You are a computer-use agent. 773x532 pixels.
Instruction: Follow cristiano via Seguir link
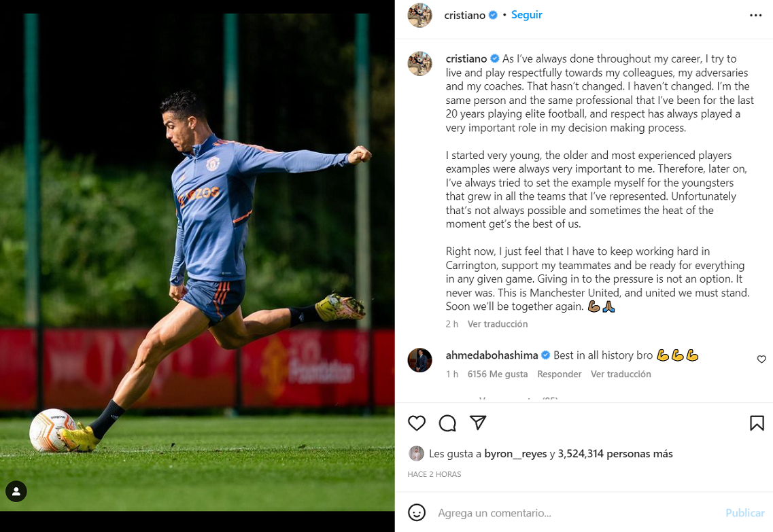point(526,15)
